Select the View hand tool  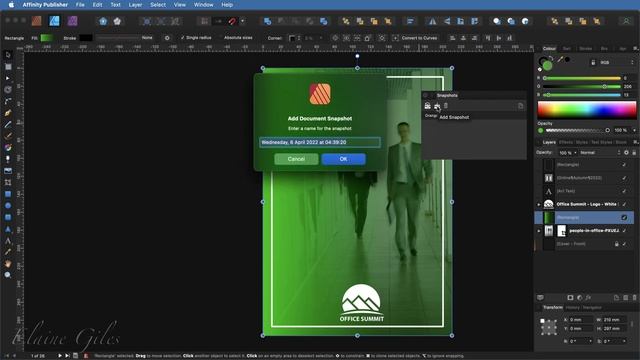8,264
